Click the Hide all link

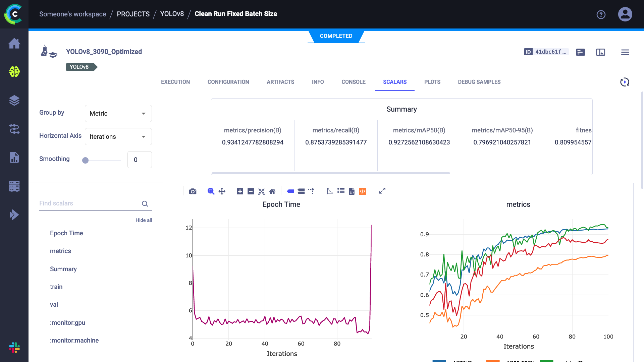coord(144,220)
